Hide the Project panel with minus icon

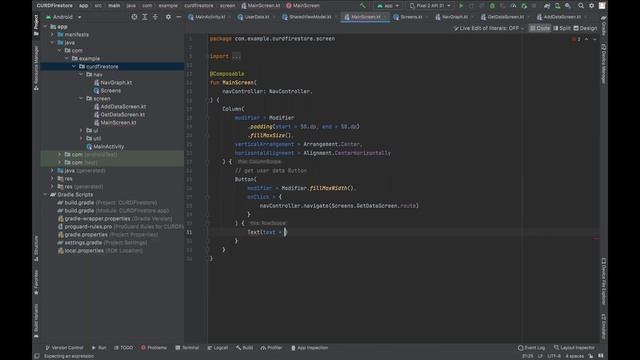click(x=179, y=17)
